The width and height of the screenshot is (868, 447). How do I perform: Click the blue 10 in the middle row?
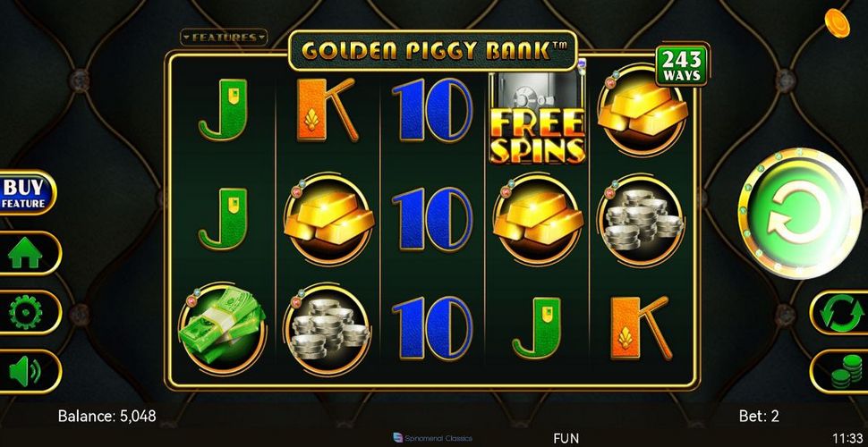(433, 220)
